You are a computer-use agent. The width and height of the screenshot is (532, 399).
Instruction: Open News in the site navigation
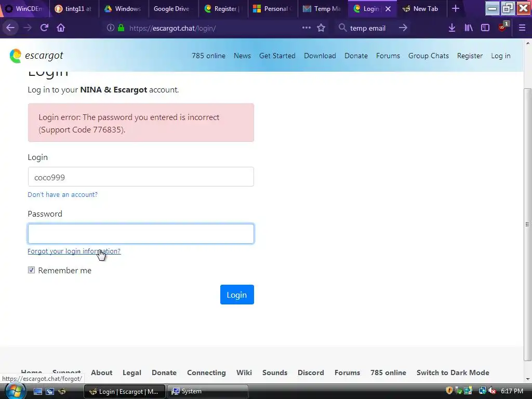point(242,56)
